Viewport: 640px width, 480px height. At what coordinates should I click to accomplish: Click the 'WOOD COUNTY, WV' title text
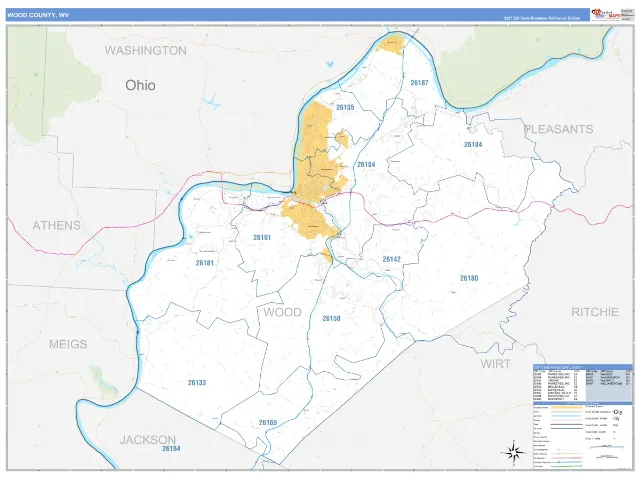point(38,15)
